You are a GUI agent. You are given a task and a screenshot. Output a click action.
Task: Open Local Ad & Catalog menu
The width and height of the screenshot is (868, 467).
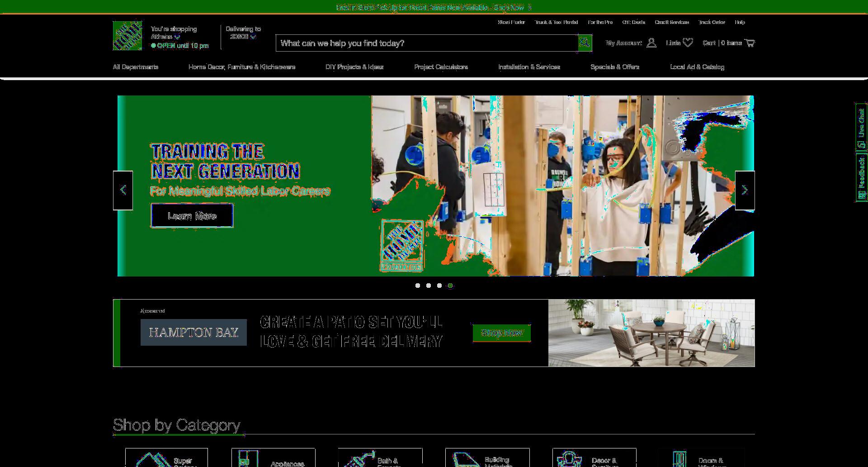pos(697,67)
